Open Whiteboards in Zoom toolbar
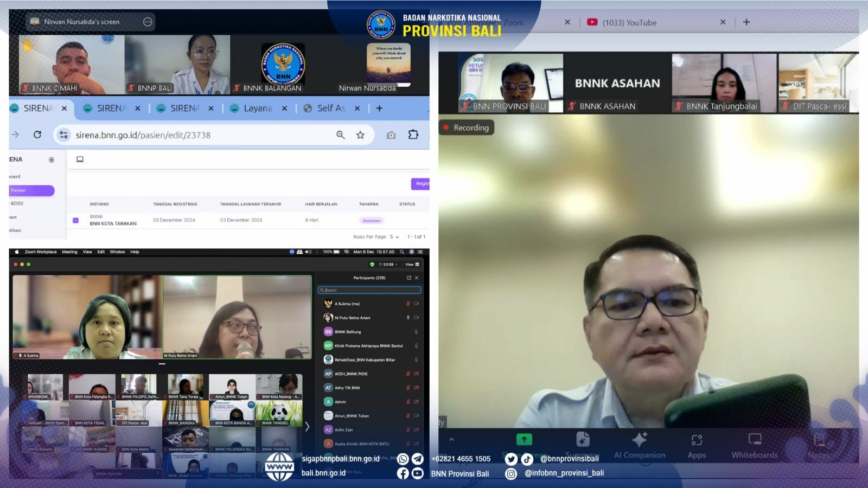 point(755,445)
